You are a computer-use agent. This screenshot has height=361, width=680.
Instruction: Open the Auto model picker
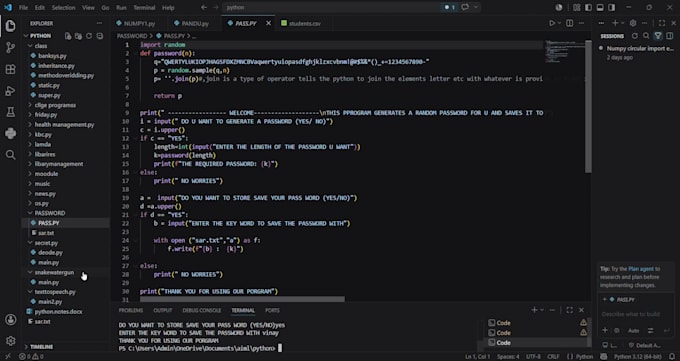(x=633, y=331)
